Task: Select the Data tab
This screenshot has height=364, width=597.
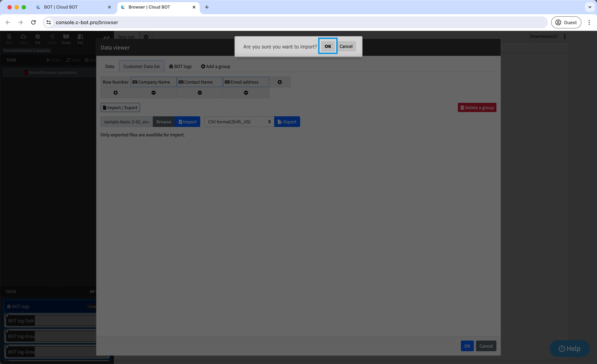Action: coord(109,66)
